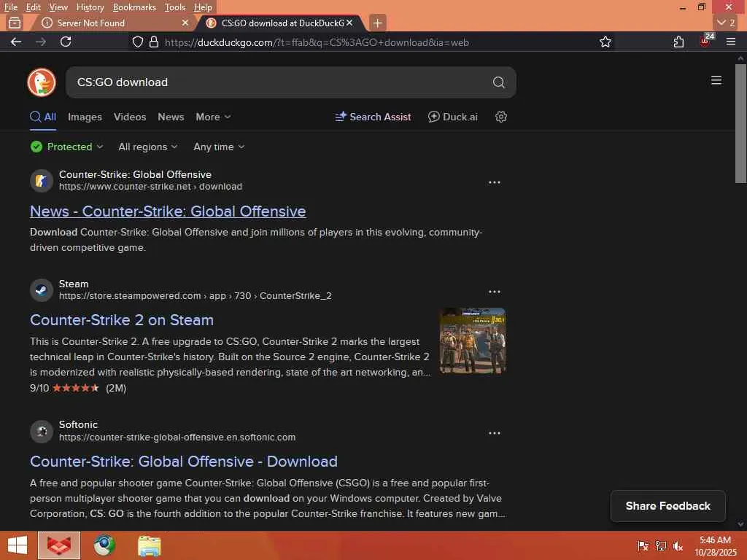Open options for Softonic result

coord(494,433)
